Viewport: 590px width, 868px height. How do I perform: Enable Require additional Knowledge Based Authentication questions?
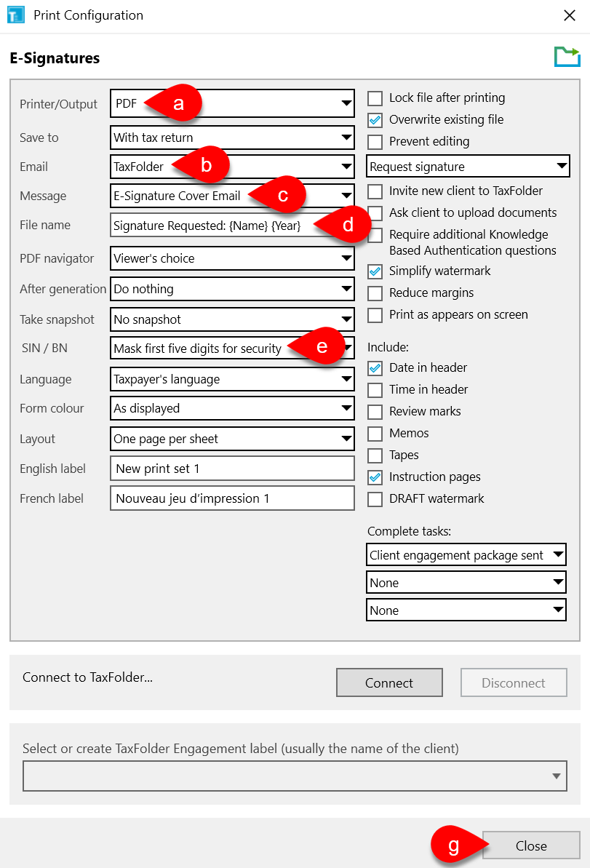pyautogui.click(x=375, y=235)
